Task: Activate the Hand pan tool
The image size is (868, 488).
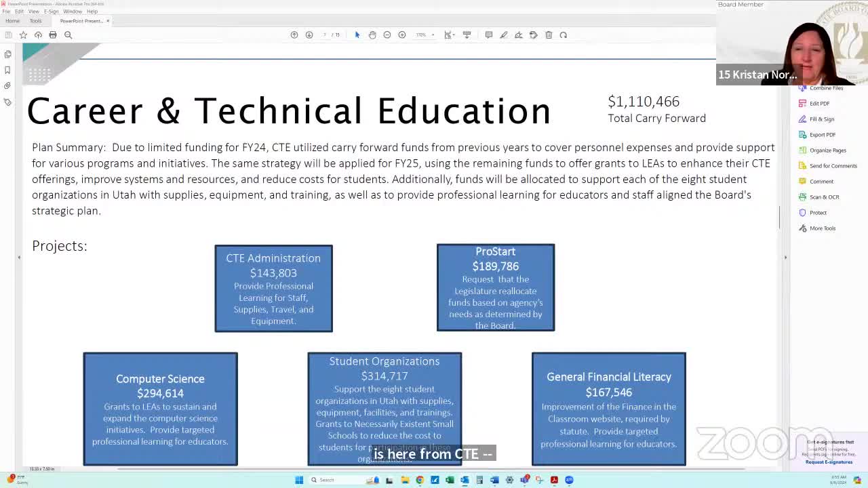Action: pyautogui.click(x=372, y=35)
